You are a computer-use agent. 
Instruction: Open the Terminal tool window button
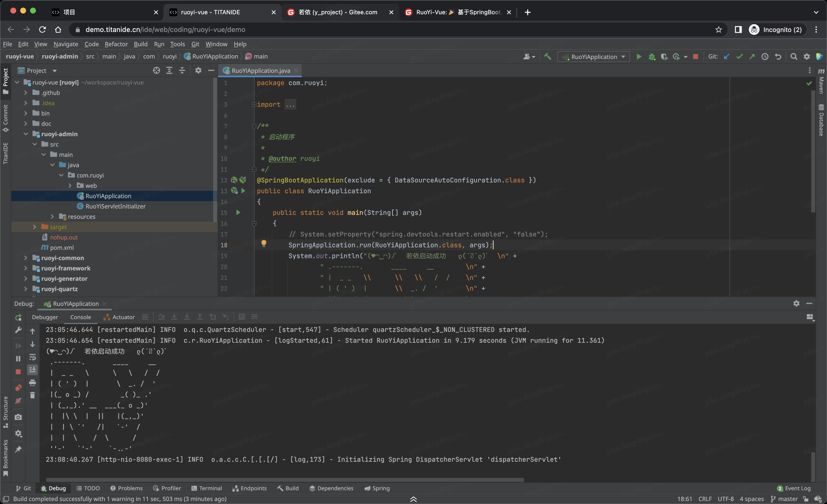coord(207,488)
